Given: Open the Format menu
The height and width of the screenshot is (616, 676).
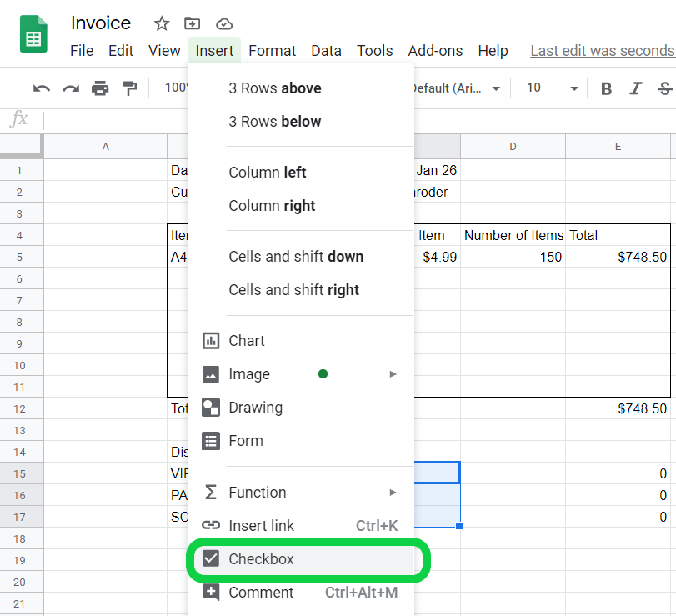Looking at the screenshot, I should (272, 50).
